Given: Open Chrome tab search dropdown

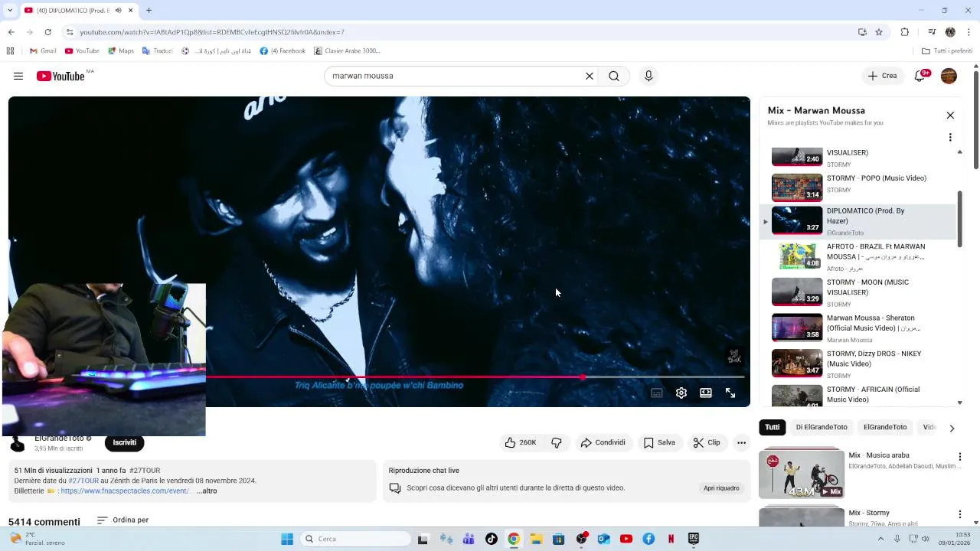Looking at the screenshot, I should 10,11.
